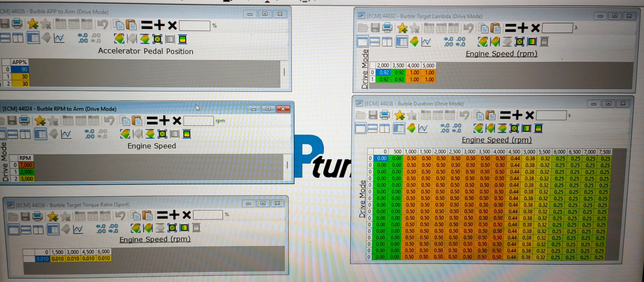Click open folder icon in Burble Target Lambda window
This screenshot has width=644, height=282.
click(363, 28)
